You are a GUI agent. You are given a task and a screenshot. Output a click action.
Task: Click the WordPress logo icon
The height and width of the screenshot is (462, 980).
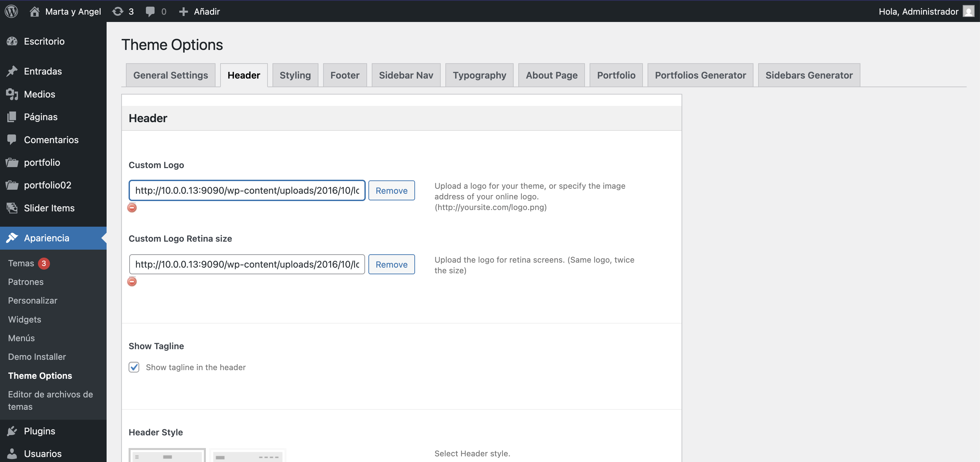coord(11,11)
